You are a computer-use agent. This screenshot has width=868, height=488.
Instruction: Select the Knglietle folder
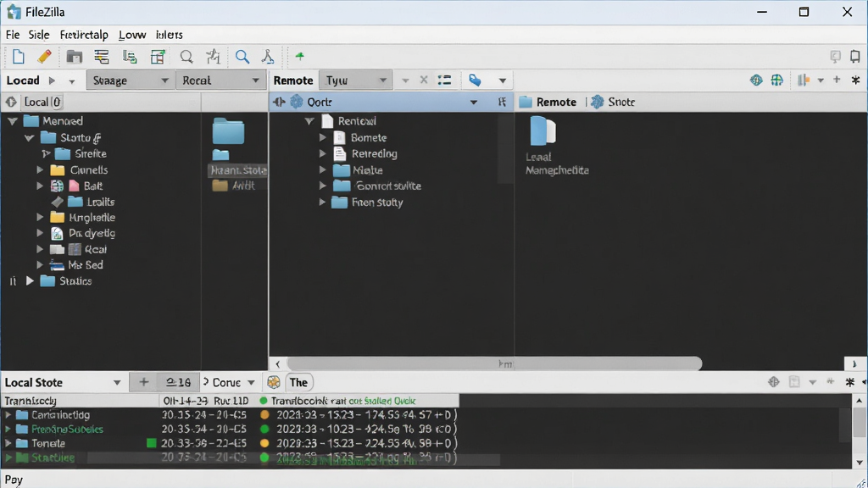click(92, 218)
